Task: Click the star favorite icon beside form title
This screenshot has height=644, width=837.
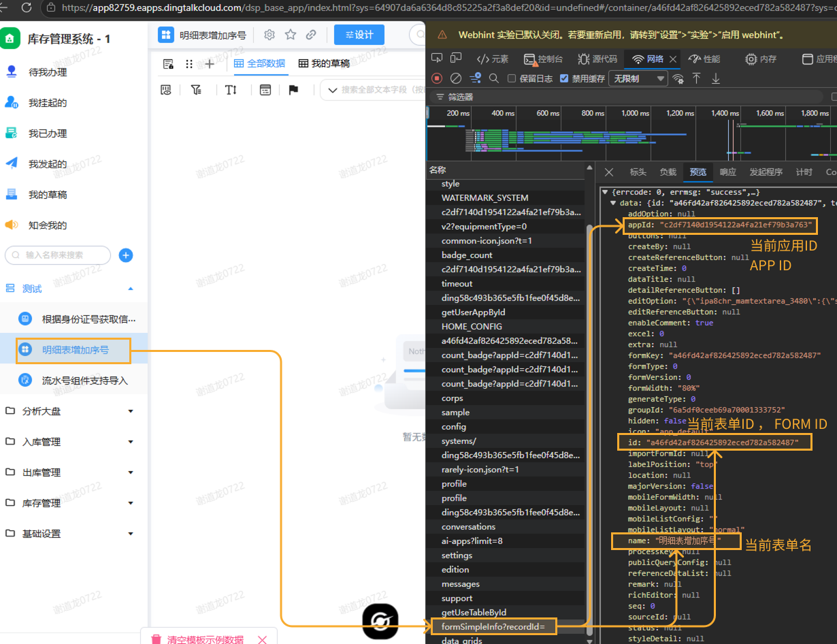Action: [291, 35]
